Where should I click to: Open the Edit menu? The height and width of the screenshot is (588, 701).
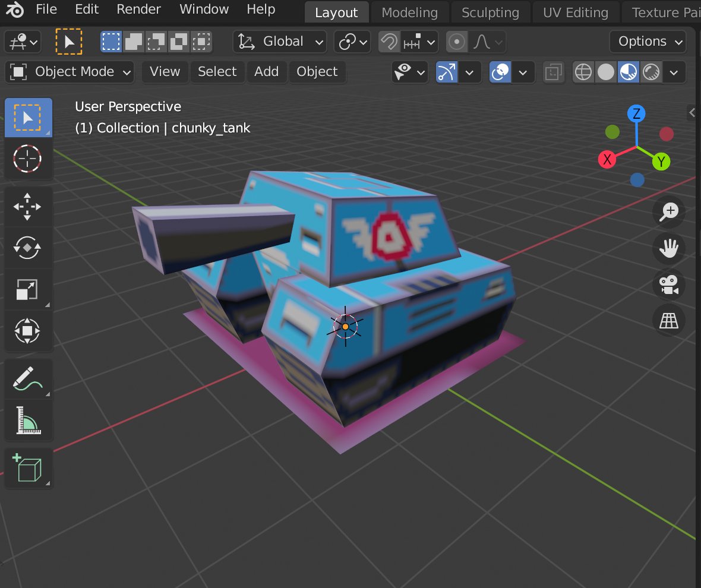click(87, 10)
